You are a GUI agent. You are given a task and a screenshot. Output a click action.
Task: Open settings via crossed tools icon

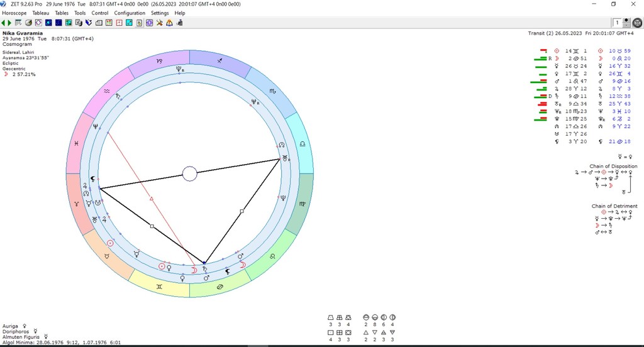tap(159, 23)
